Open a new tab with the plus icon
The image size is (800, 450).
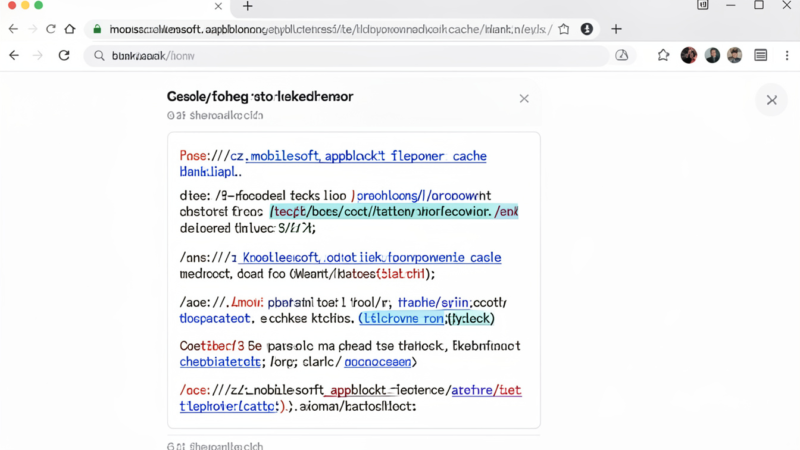point(247,6)
